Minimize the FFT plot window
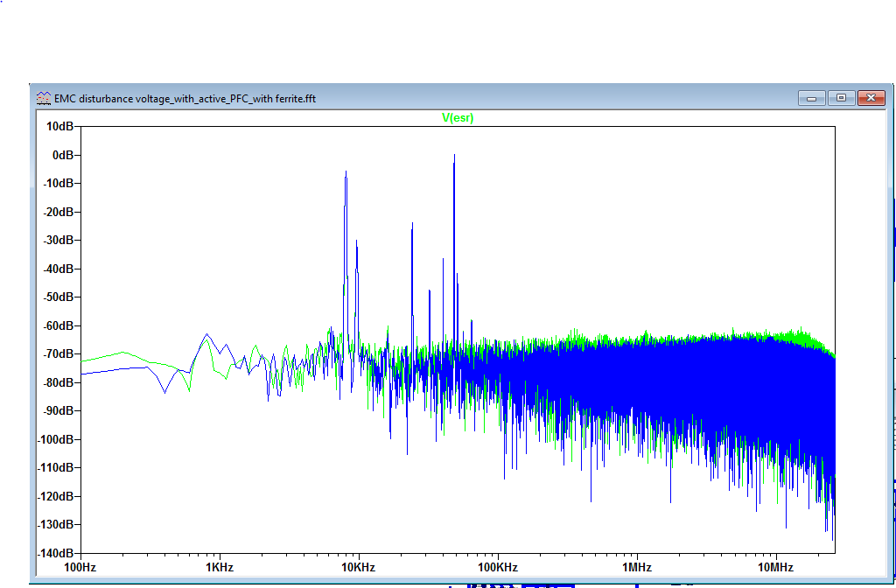The height and width of the screenshot is (588, 896). 811,98
